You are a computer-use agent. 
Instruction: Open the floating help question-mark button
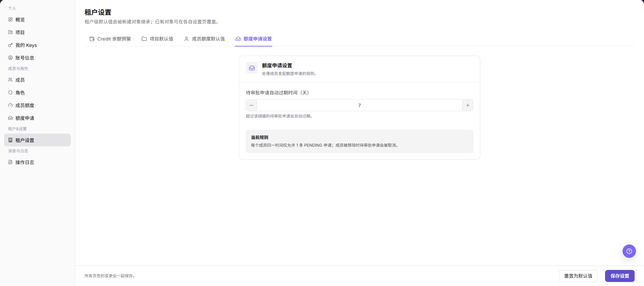(x=629, y=251)
